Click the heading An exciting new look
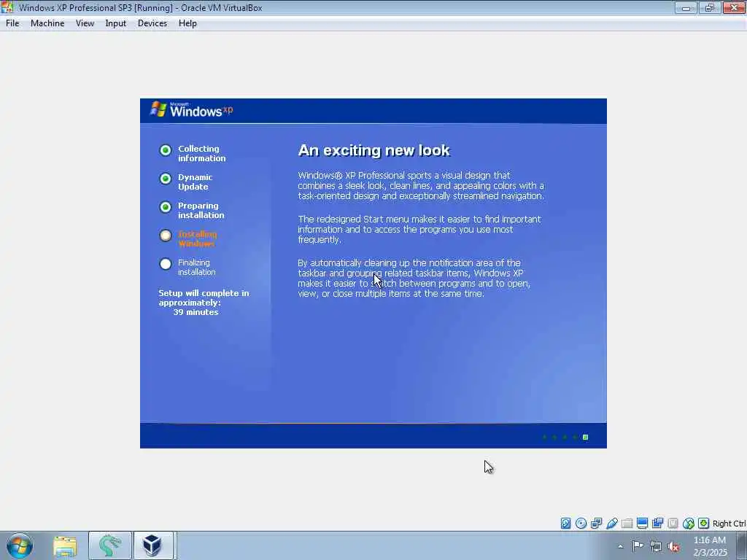 click(373, 150)
